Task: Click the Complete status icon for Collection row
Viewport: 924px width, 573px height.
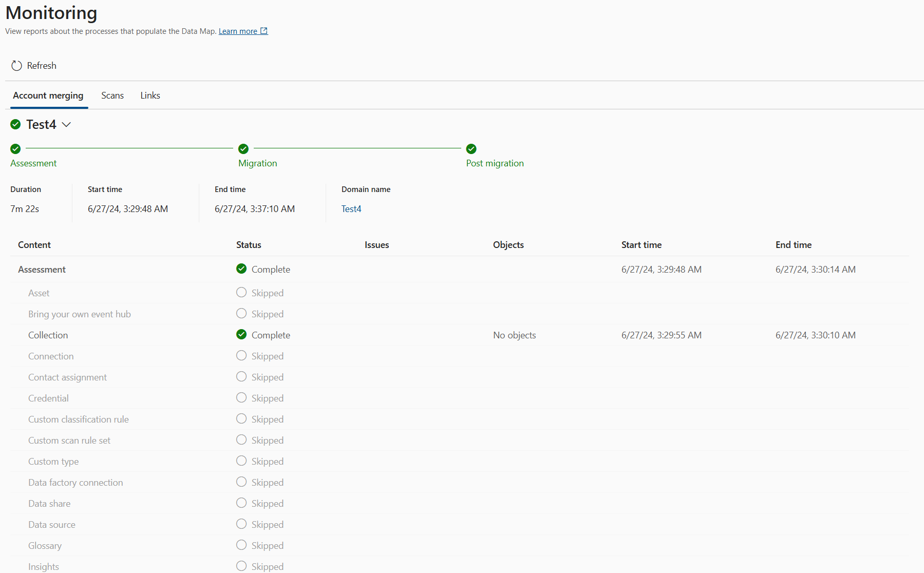Action: pos(241,334)
